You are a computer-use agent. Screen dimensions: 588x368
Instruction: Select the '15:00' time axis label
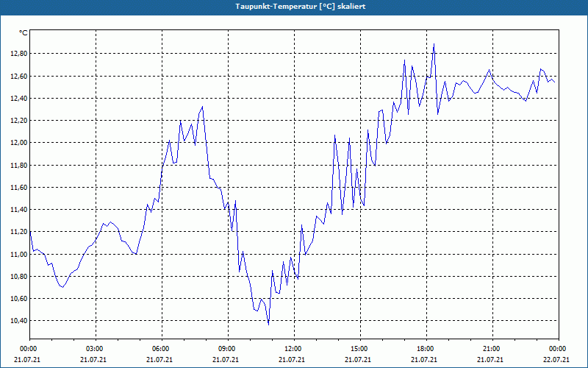point(358,349)
